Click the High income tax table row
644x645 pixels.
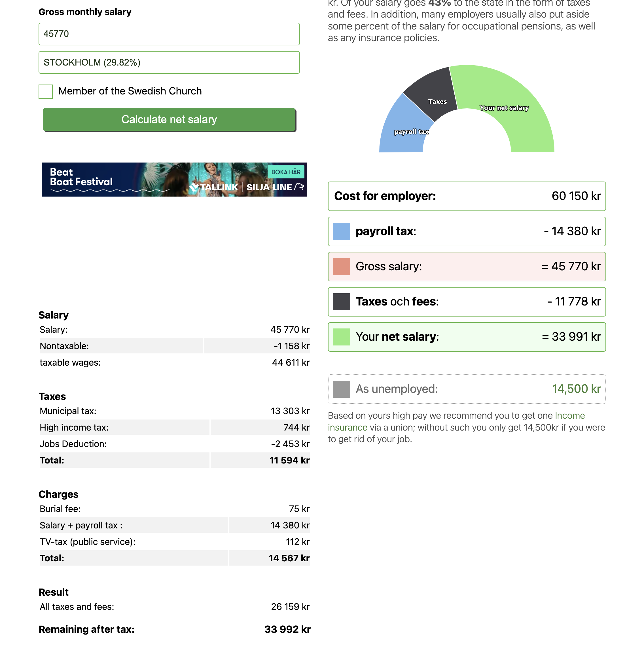tap(175, 427)
